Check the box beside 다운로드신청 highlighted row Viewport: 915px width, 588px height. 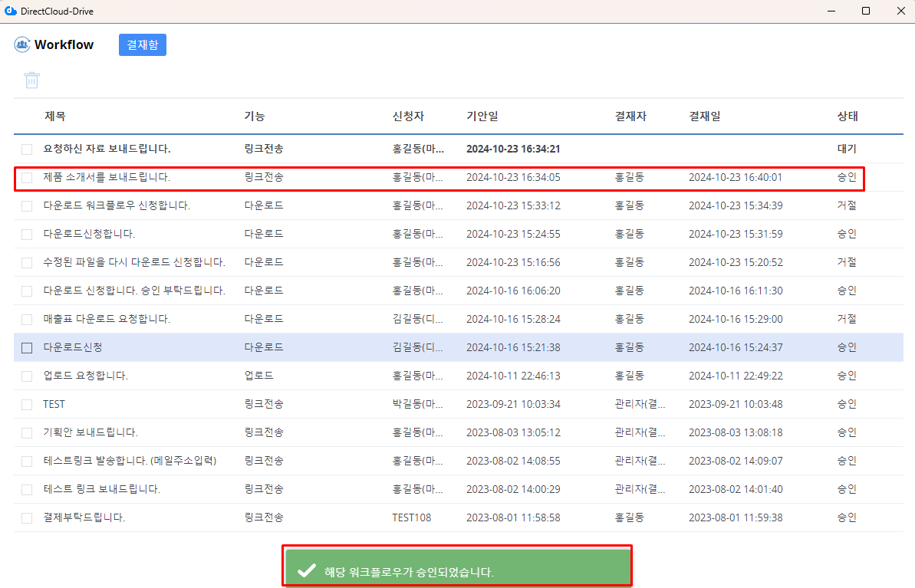click(27, 347)
